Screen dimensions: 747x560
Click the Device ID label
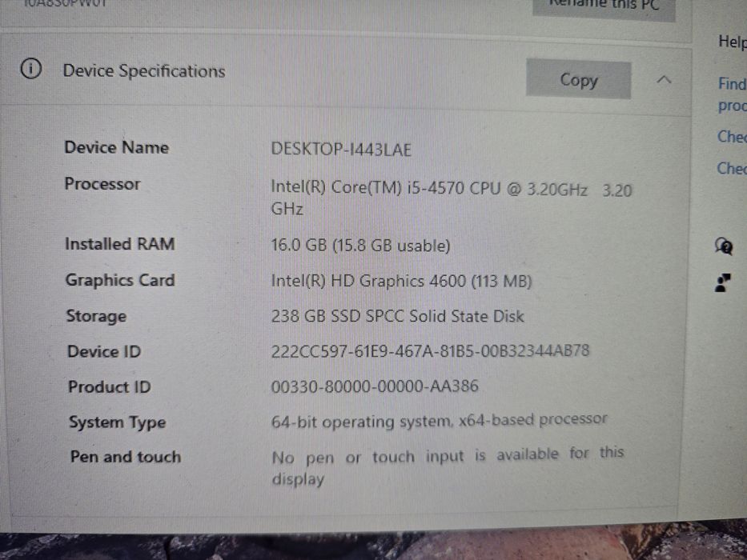(x=104, y=351)
